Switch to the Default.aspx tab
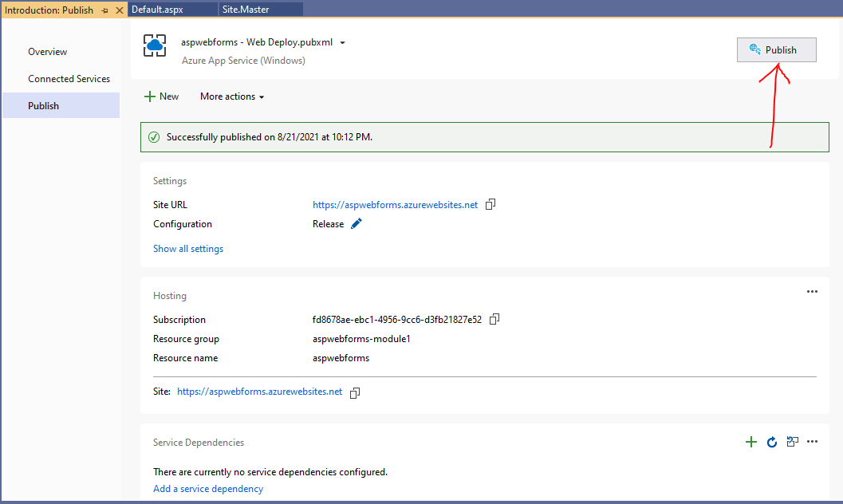This screenshot has width=843, height=504. pyautogui.click(x=172, y=9)
